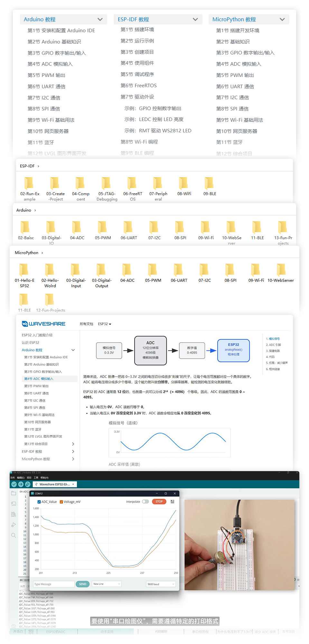Image resolution: width=309 pixels, height=644 pixels.
Task: Collapse the top ESP-IDF 教程 list with its chevron
Action: [x=195, y=19]
